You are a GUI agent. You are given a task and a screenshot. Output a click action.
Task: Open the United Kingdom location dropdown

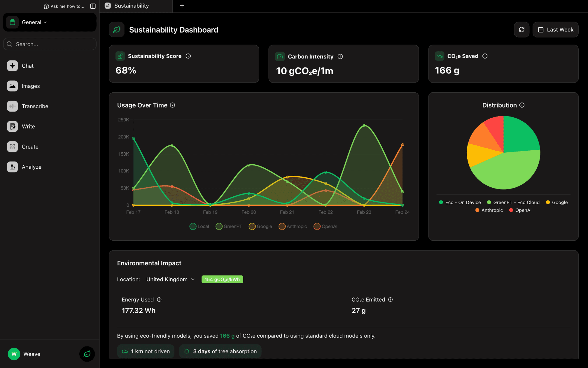[170, 279]
